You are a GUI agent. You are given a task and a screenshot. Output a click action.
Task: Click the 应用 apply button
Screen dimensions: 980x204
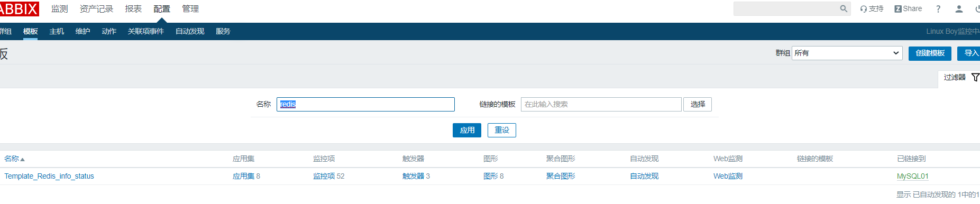(467, 130)
